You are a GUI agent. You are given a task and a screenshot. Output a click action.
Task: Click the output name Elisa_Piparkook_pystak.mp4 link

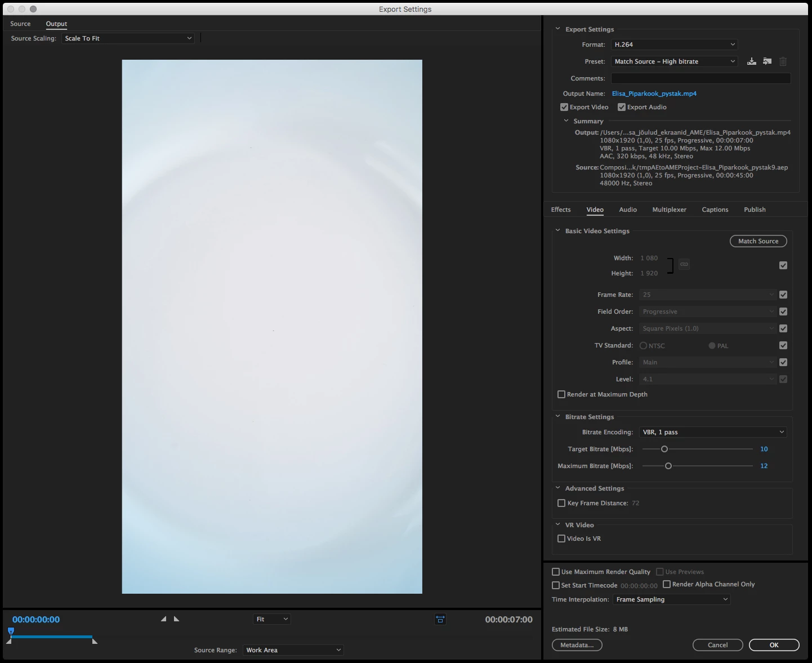654,94
